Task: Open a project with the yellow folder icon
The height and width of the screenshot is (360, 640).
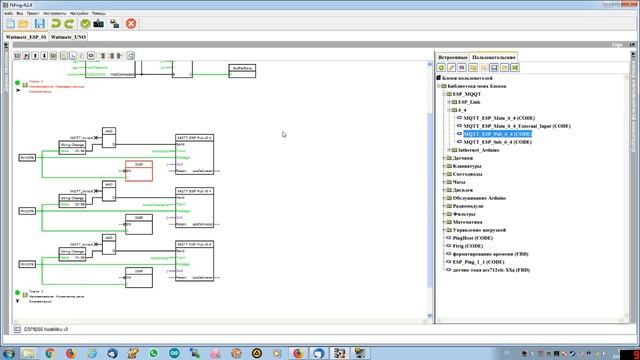Action: click(x=24, y=24)
